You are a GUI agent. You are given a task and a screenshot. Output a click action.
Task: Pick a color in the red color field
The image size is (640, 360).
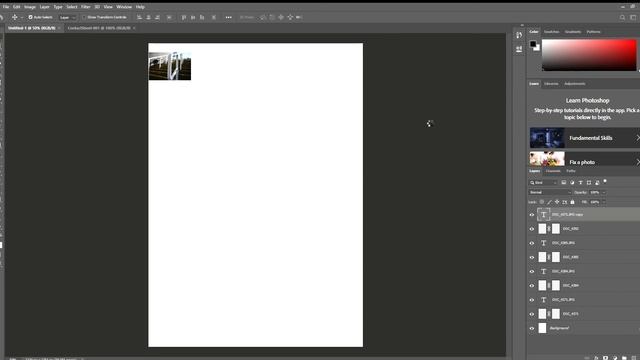[x=589, y=55]
